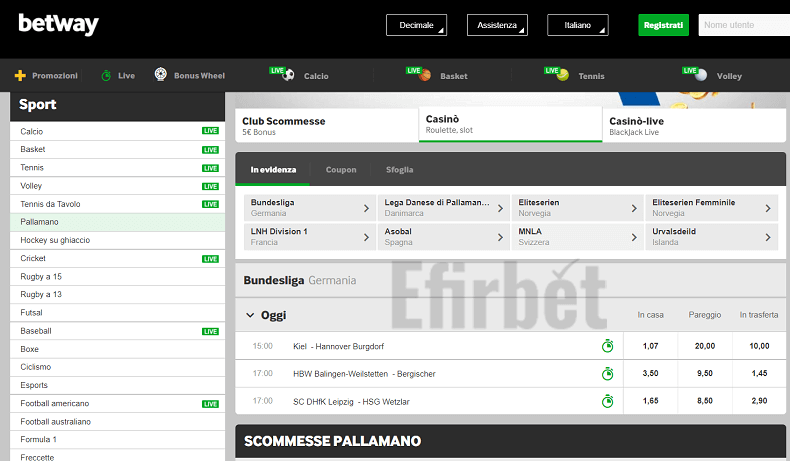The image size is (790, 461).
Task: Select away odds 2,90 for HSG Wetzlar
Action: [759, 401]
